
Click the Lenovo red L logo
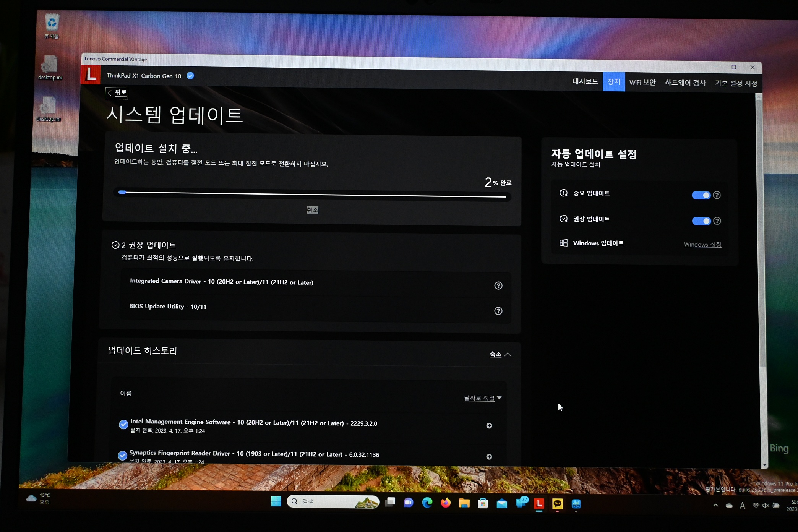click(x=91, y=74)
